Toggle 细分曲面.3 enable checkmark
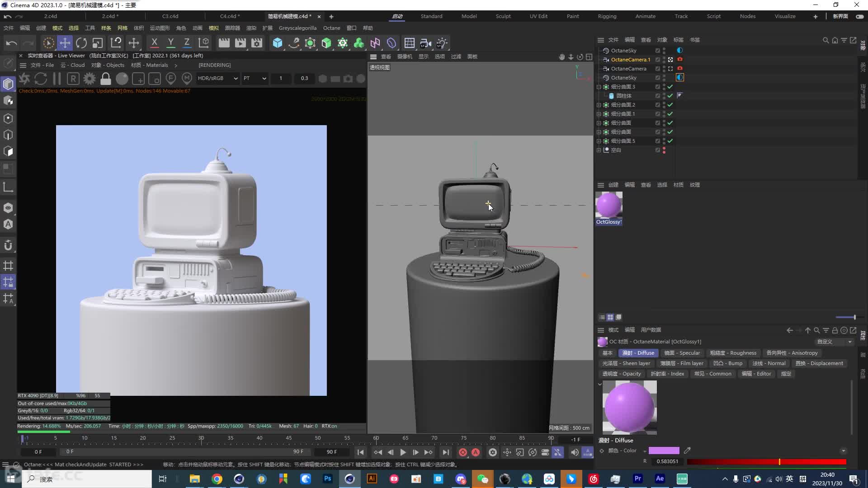Screen dimensions: 868x488 tap(670, 87)
